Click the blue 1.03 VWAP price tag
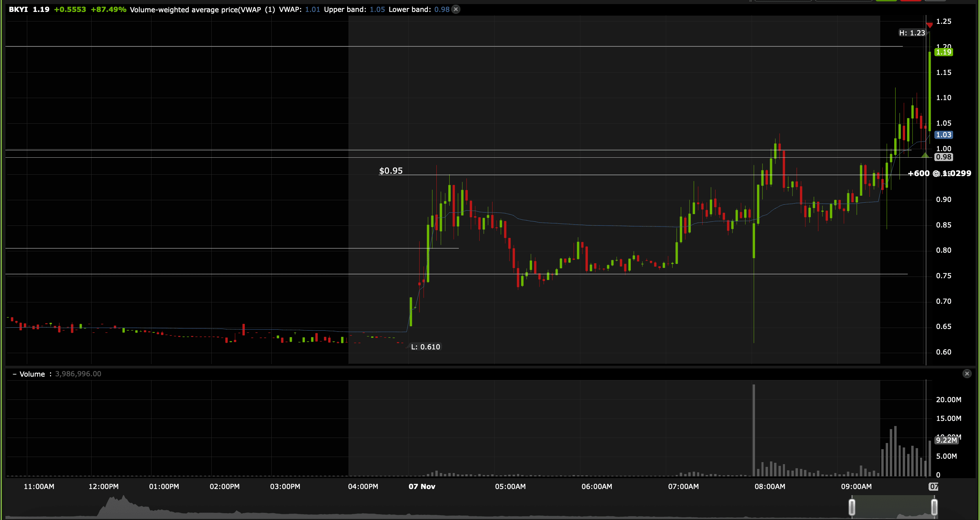 (x=944, y=135)
